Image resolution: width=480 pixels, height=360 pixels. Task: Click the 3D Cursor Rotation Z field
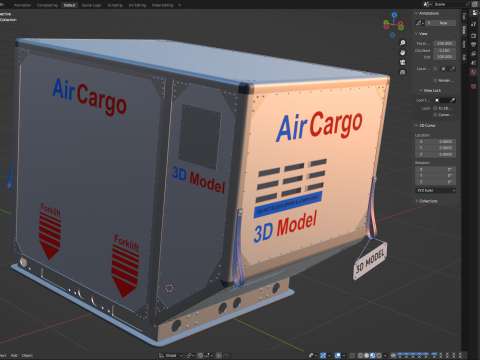(x=435, y=182)
